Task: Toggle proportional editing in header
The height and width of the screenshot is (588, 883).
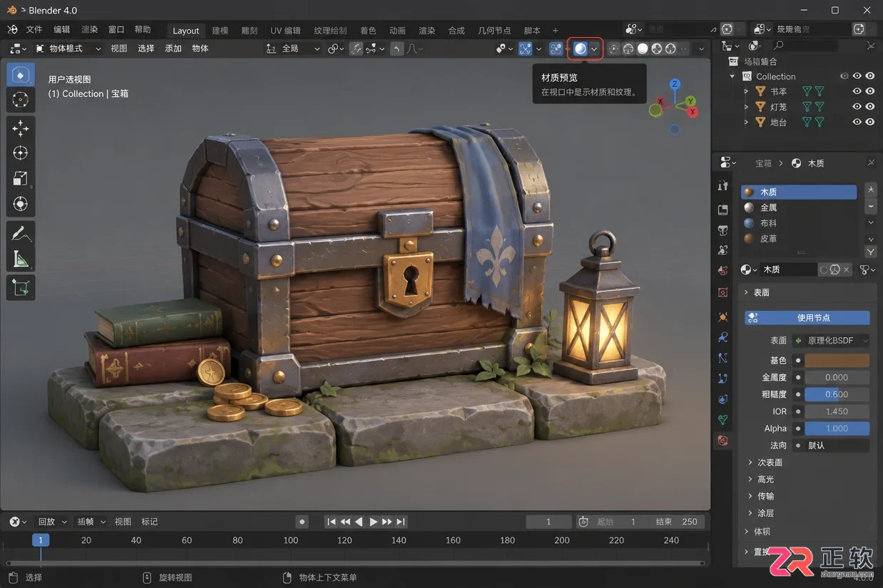Action: click(397, 48)
